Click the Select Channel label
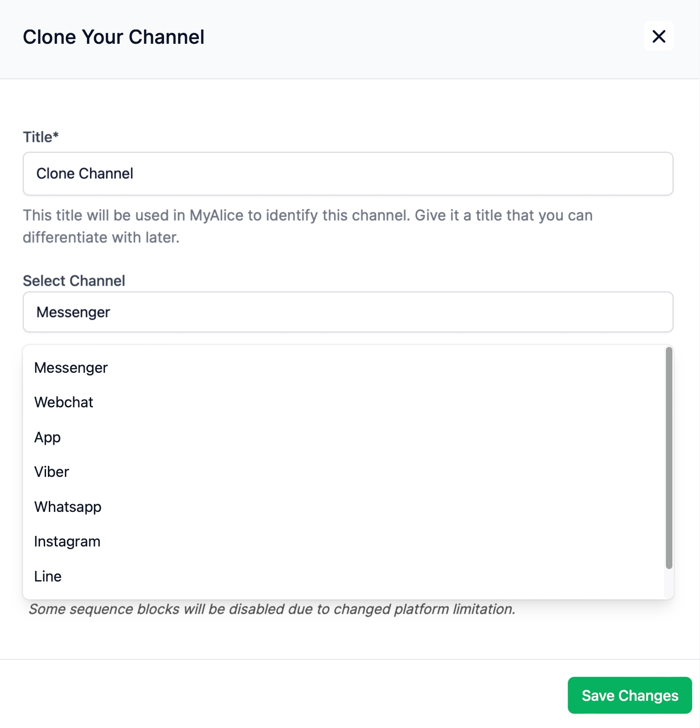700x728 pixels. pyautogui.click(x=74, y=281)
